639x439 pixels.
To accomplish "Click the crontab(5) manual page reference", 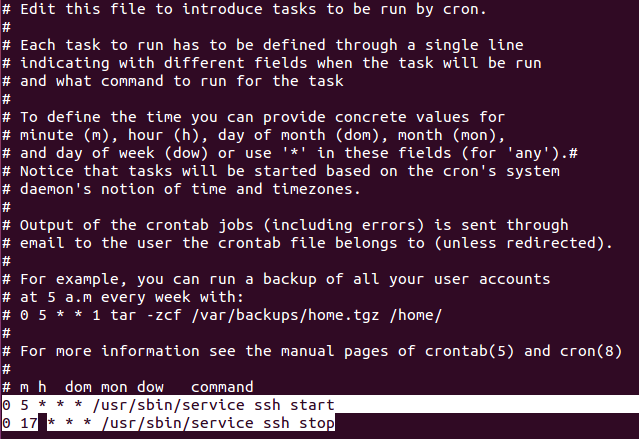I will [474, 350].
